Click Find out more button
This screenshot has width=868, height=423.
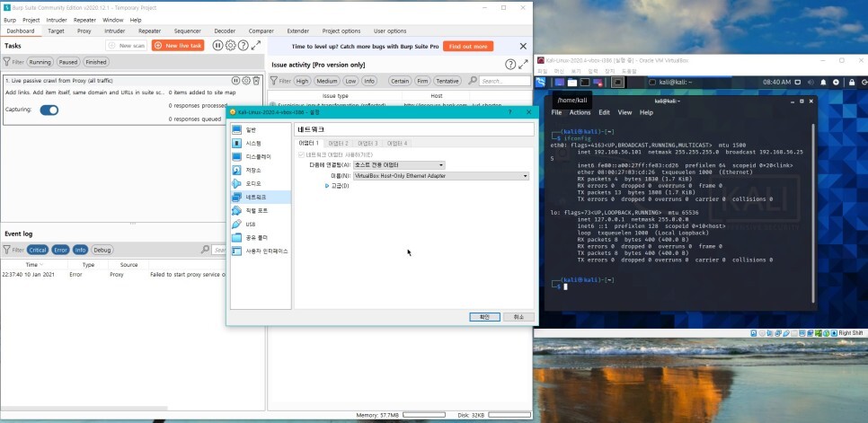(468, 47)
